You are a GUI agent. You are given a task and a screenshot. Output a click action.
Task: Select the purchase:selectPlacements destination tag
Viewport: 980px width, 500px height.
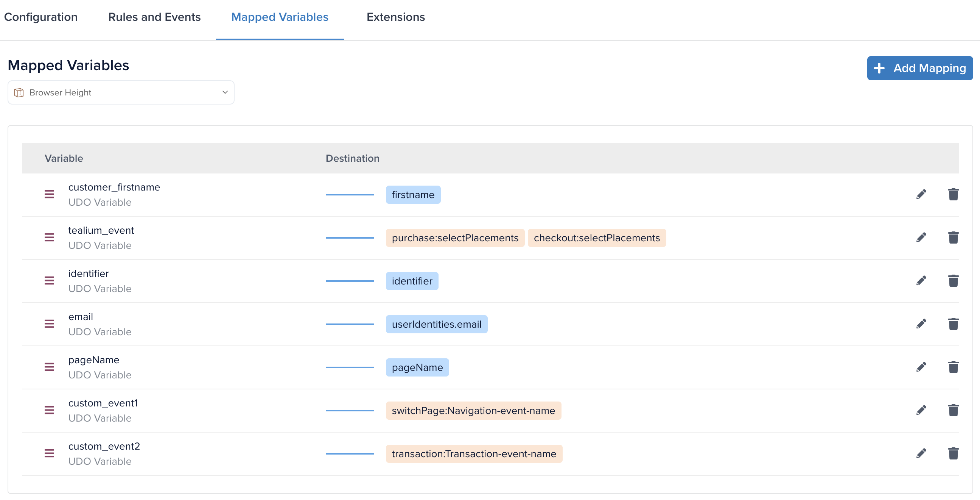click(x=454, y=238)
